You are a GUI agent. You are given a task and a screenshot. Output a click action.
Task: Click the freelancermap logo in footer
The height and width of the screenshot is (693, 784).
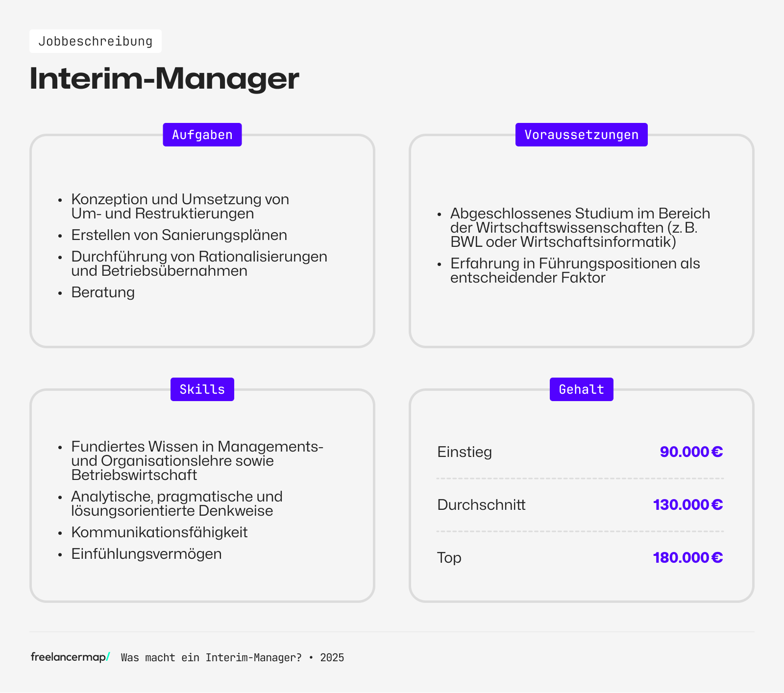click(x=70, y=657)
